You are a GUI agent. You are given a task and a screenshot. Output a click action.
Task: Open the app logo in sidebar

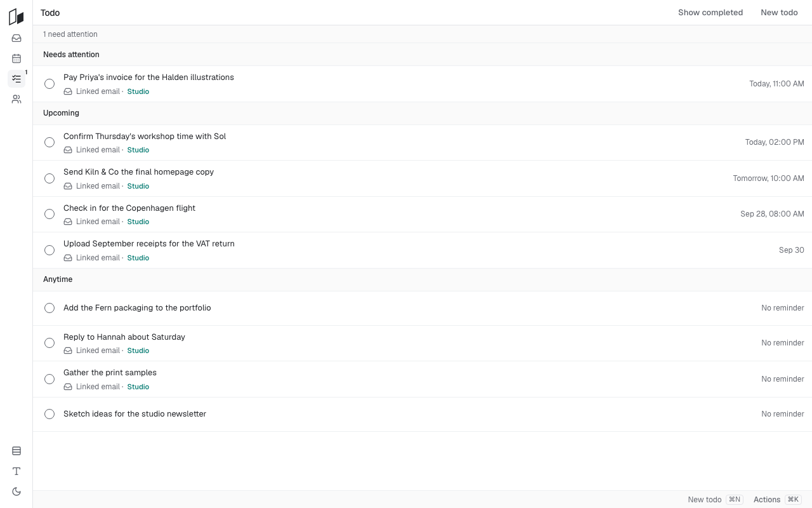pyautogui.click(x=16, y=17)
